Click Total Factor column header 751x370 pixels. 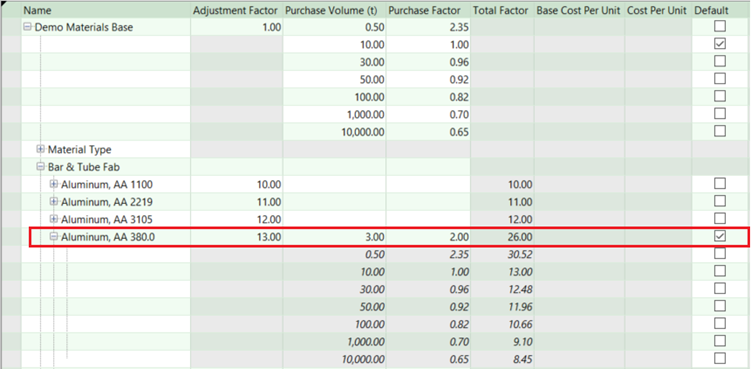tap(502, 10)
